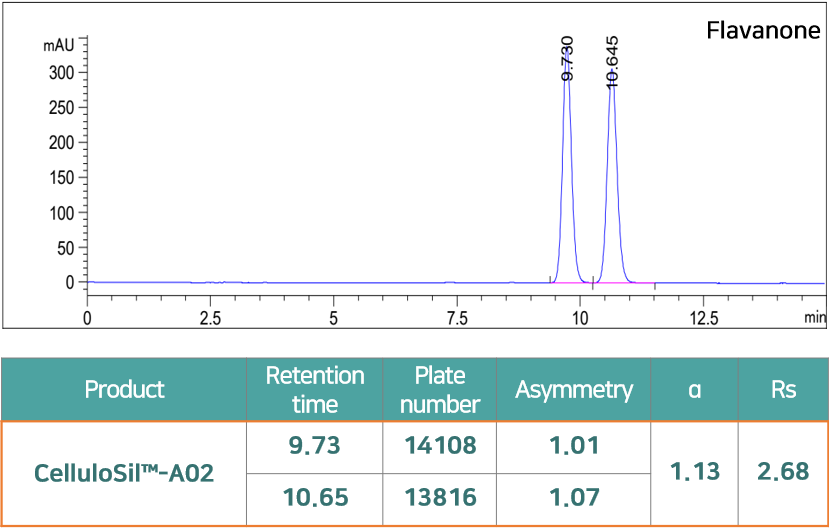This screenshot has width=829, height=528.
Task: Select the CelluloSil™-A02 product cell
Action: [x=124, y=473]
